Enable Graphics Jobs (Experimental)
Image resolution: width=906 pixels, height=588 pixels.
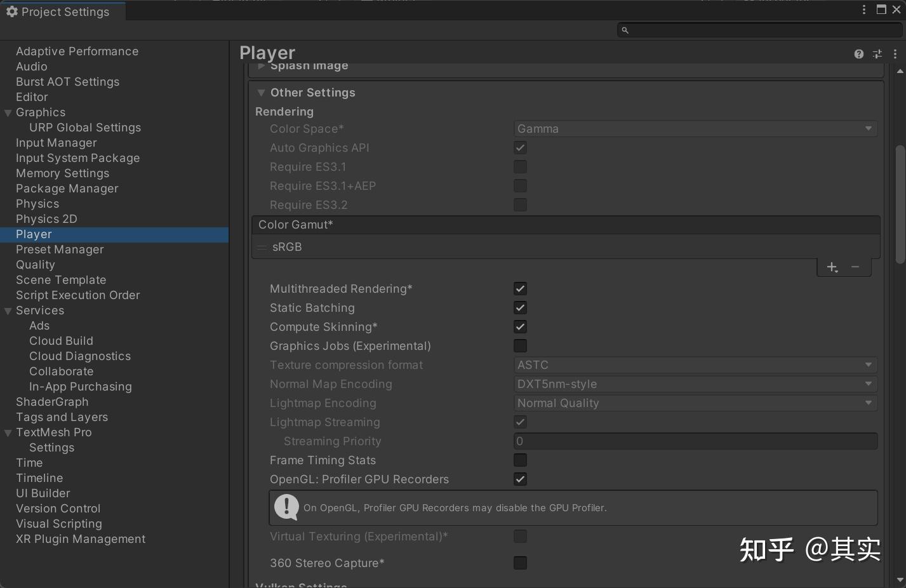click(520, 345)
